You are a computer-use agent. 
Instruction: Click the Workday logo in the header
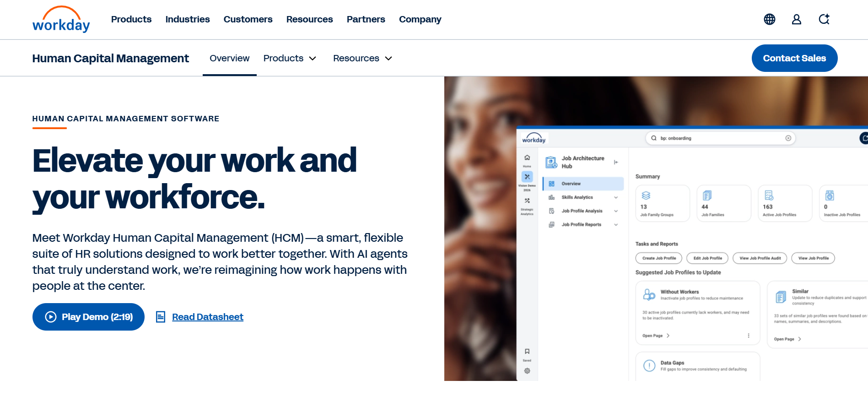(x=61, y=19)
